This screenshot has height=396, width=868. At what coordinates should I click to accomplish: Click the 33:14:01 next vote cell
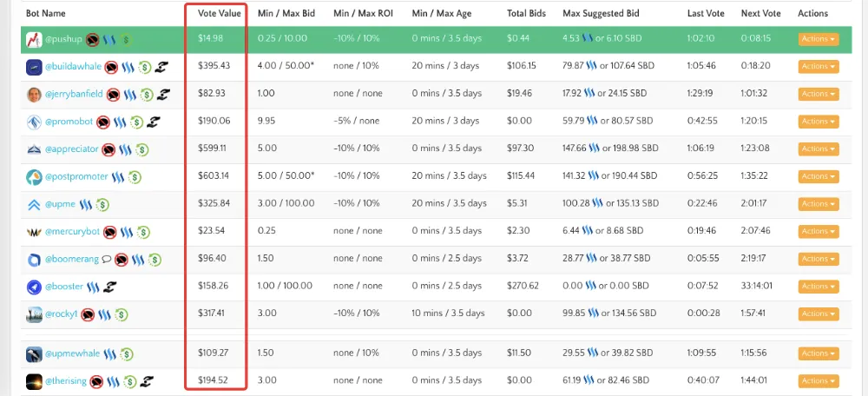[x=757, y=287]
